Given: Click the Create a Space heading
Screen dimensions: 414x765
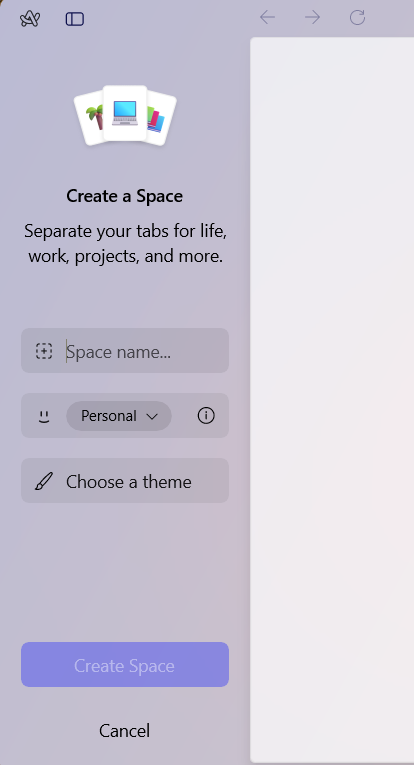Looking at the screenshot, I should [125, 196].
